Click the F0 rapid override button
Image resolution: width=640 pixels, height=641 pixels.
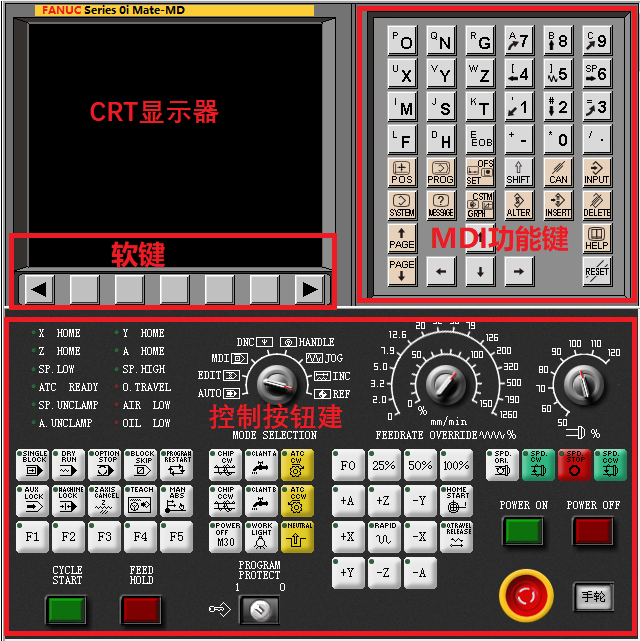click(x=348, y=465)
